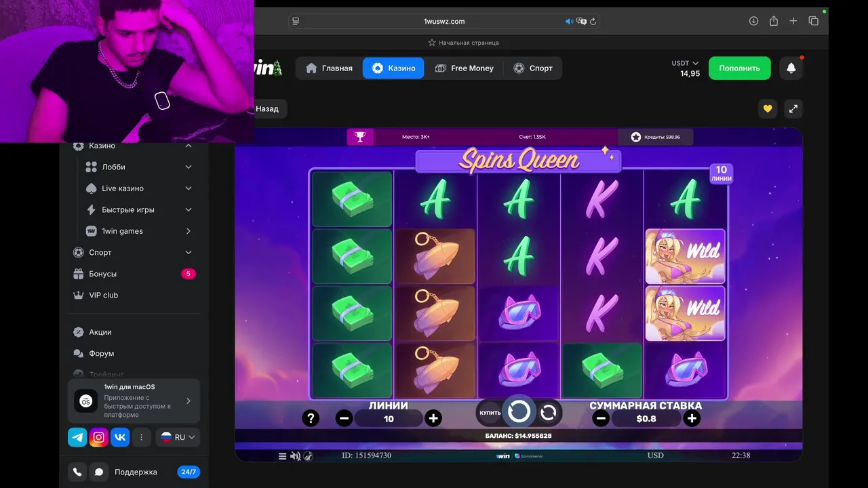The height and width of the screenshot is (488, 868).
Task: Click the 1wuswz.com address bar
Action: (x=444, y=22)
